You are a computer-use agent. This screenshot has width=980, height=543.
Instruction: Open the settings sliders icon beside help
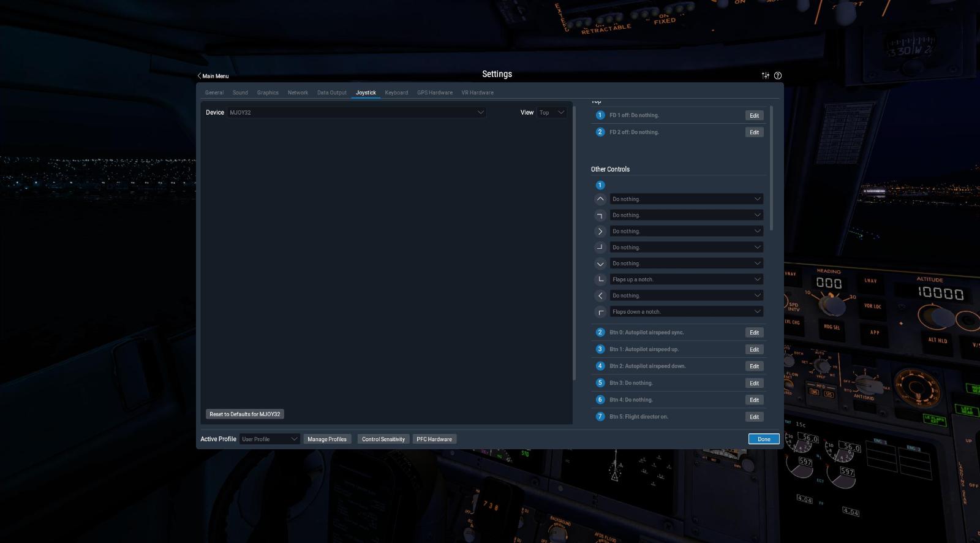(765, 75)
